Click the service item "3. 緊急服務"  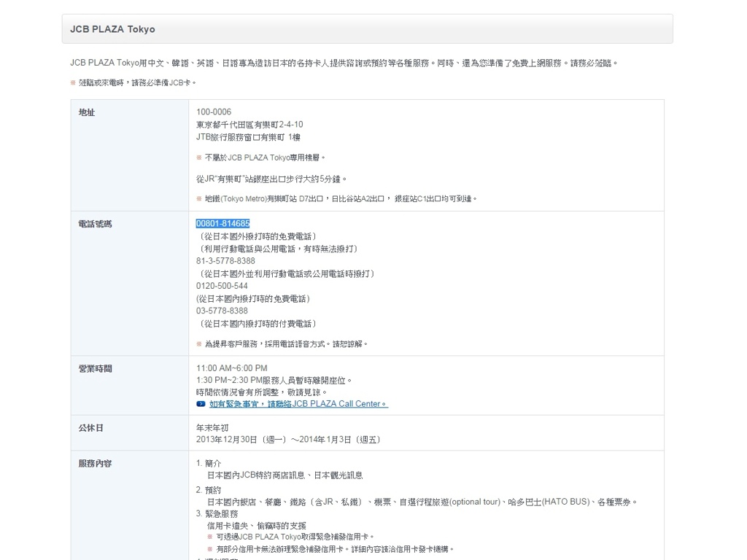click(x=217, y=514)
